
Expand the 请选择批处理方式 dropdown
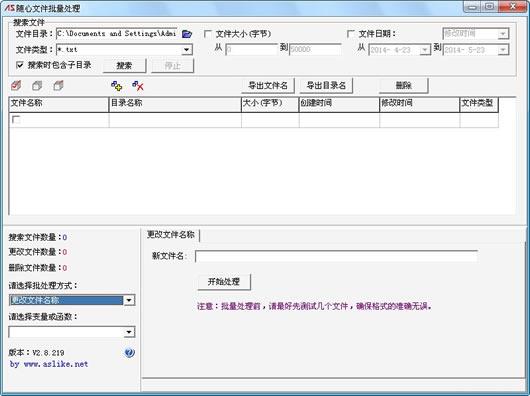[x=129, y=300]
